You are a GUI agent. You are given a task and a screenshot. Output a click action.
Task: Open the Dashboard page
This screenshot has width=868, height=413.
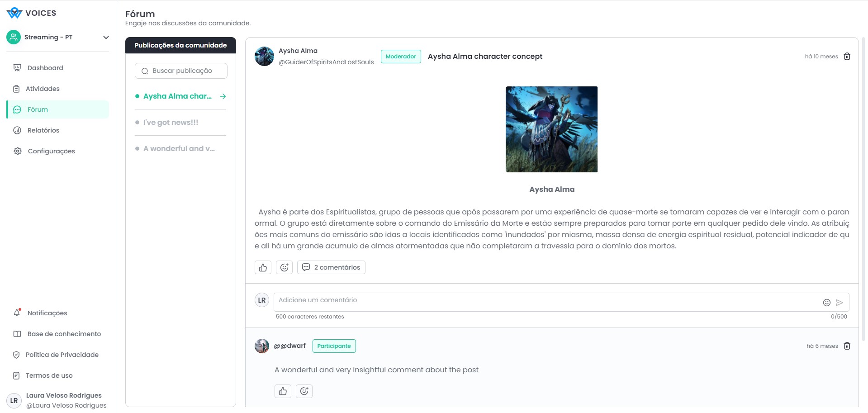tap(45, 68)
